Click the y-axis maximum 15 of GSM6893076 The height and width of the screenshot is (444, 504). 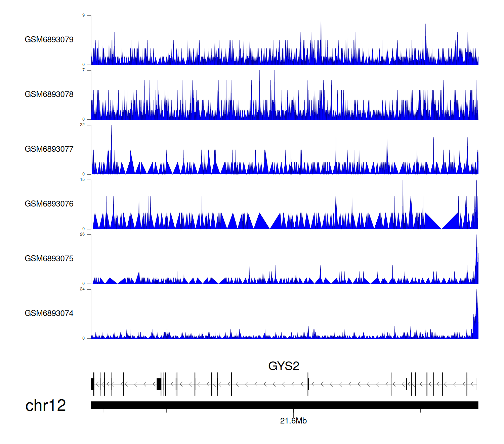(x=82, y=180)
